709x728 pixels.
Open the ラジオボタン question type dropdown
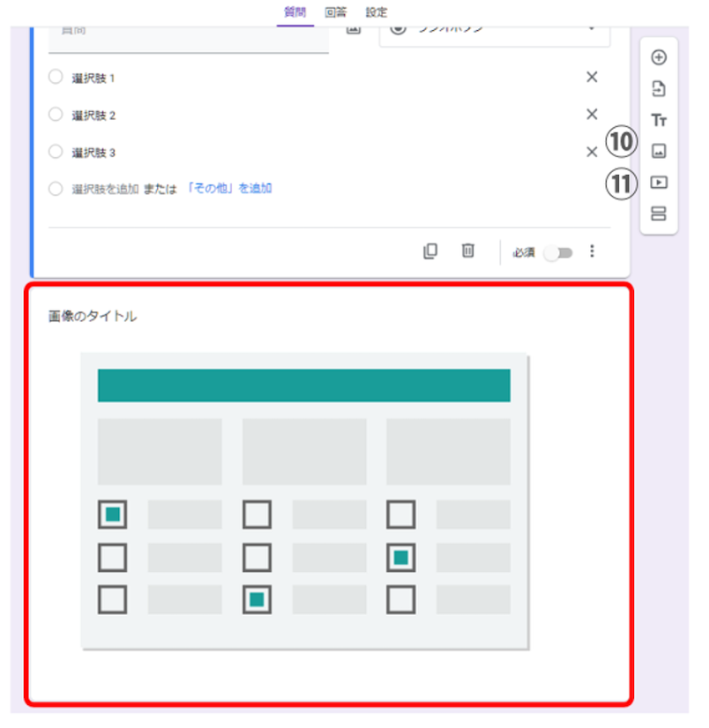tap(494, 29)
